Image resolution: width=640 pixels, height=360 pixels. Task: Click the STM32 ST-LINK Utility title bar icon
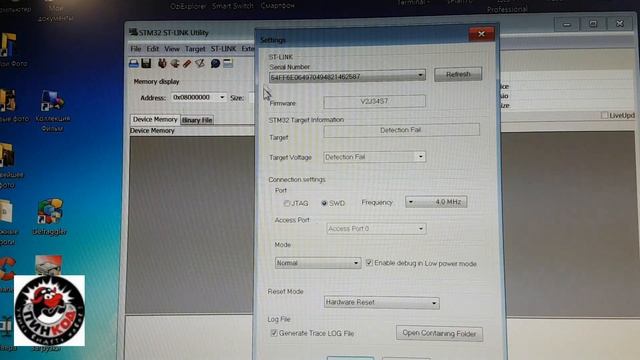tap(133, 32)
